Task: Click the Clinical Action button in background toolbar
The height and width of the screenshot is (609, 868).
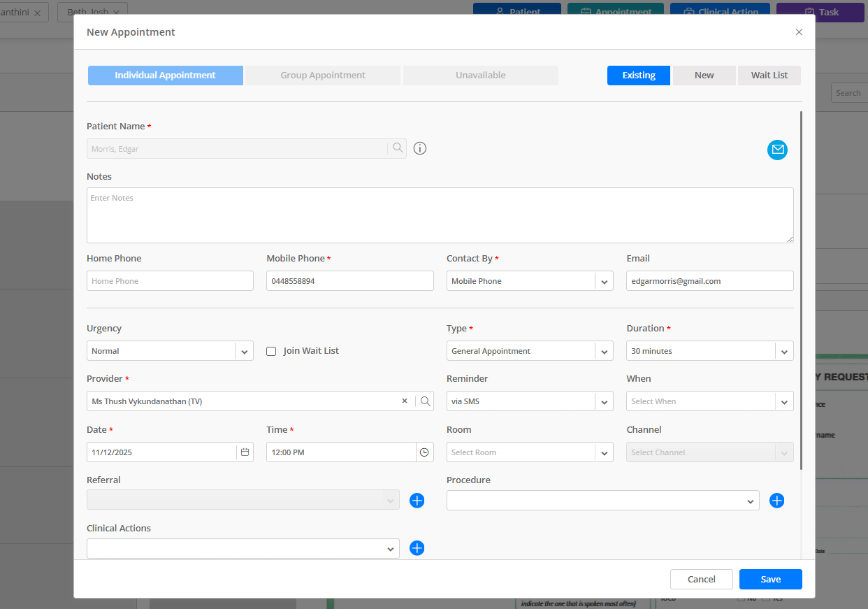Action: click(x=720, y=10)
